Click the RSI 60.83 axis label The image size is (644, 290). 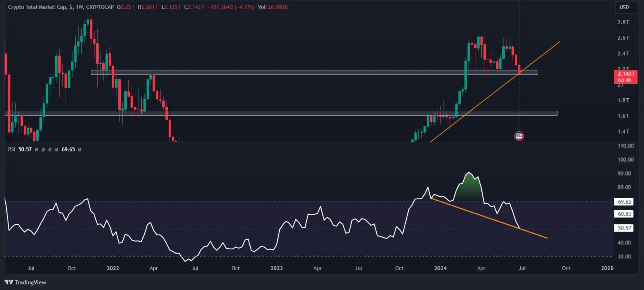click(x=624, y=214)
